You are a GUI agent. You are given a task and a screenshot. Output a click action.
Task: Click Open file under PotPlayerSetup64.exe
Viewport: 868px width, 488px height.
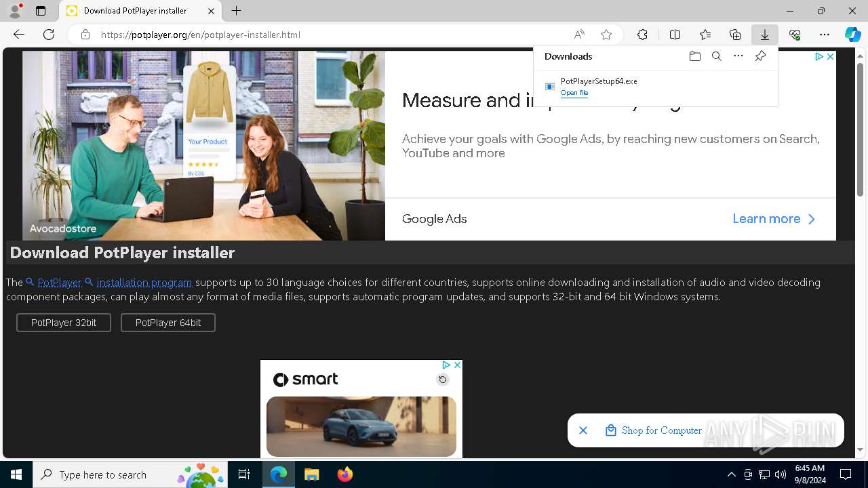point(574,93)
